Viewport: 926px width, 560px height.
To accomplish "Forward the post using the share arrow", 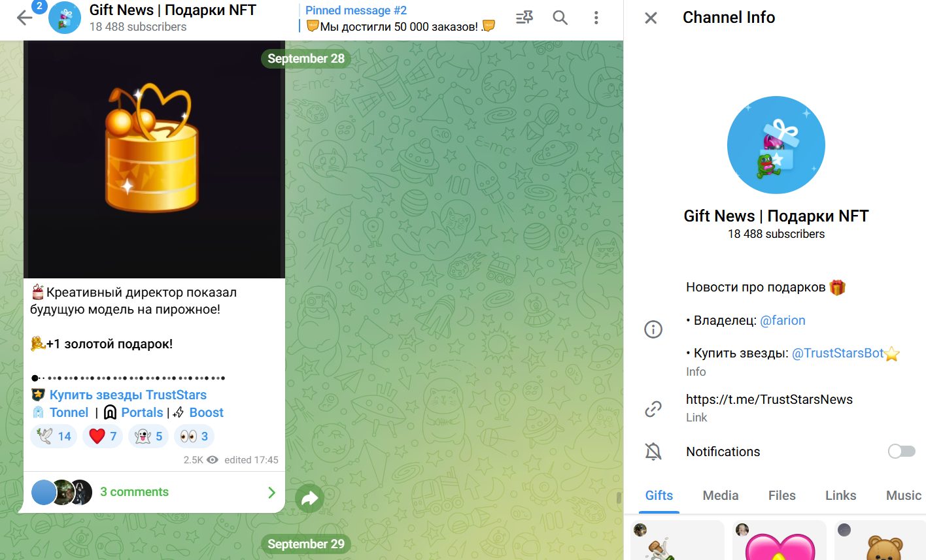I will (x=310, y=499).
